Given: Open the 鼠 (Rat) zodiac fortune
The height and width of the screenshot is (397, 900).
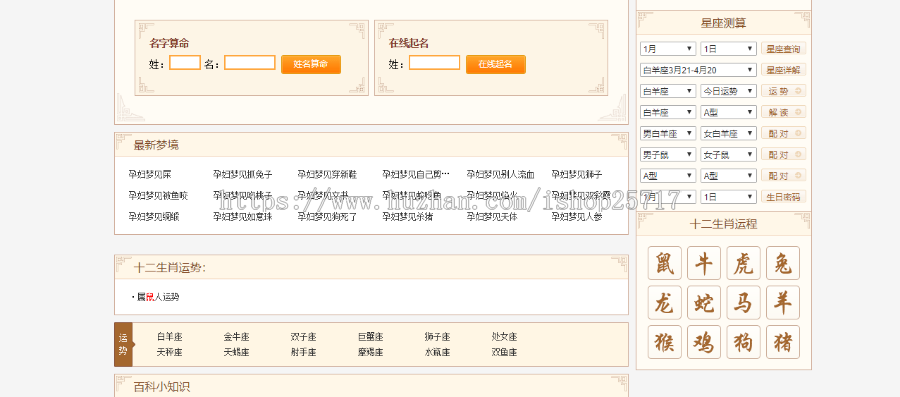Looking at the screenshot, I should [x=665, y=263].
